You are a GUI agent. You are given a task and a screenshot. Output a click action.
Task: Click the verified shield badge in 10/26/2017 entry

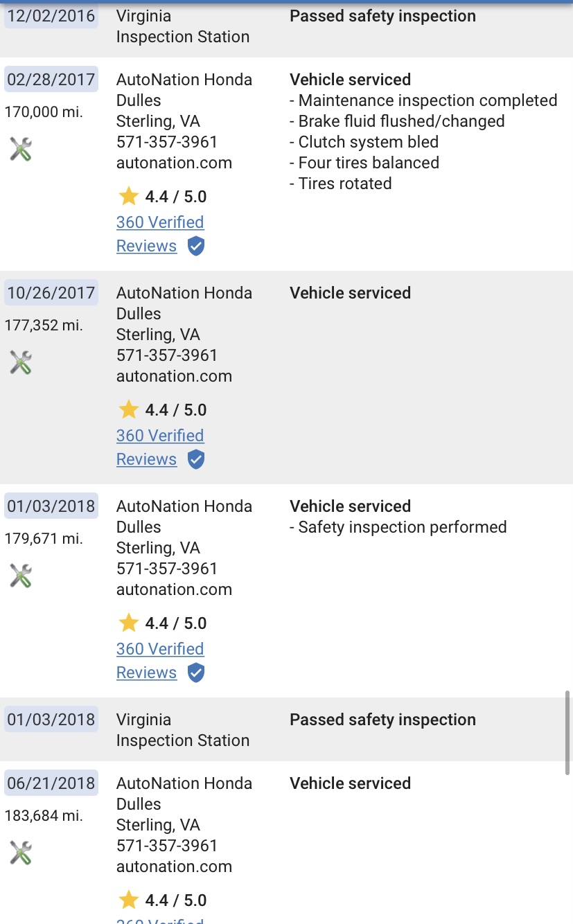coord(196,459)
